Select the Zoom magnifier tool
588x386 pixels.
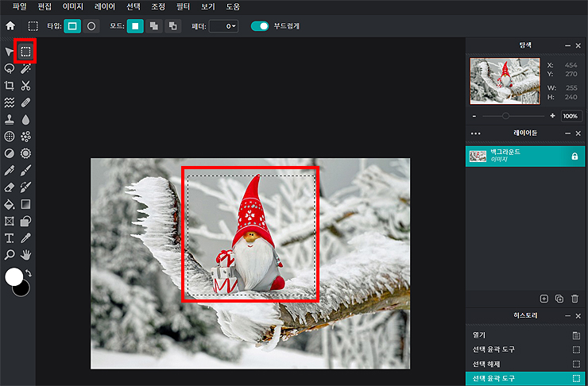click(9, 255)
